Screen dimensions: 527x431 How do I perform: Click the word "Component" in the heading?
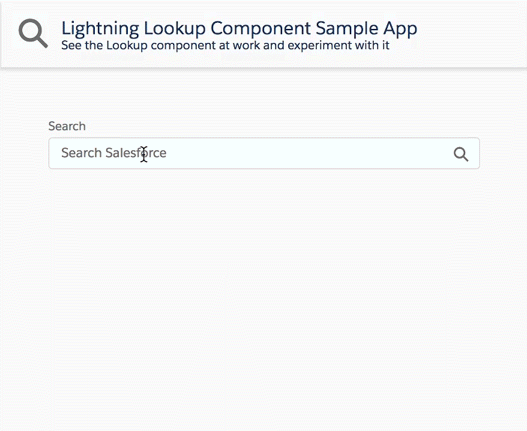point(260,29)
